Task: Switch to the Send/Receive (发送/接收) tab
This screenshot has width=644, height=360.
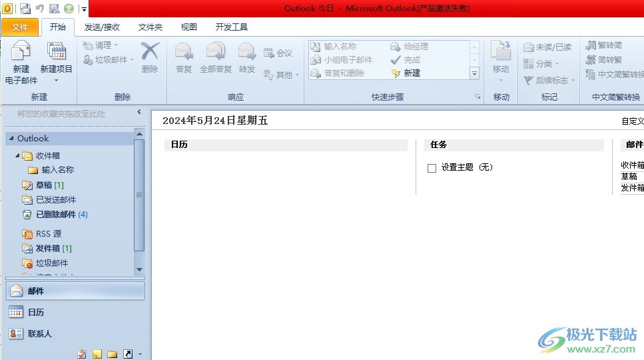Action: coord(102,27)
